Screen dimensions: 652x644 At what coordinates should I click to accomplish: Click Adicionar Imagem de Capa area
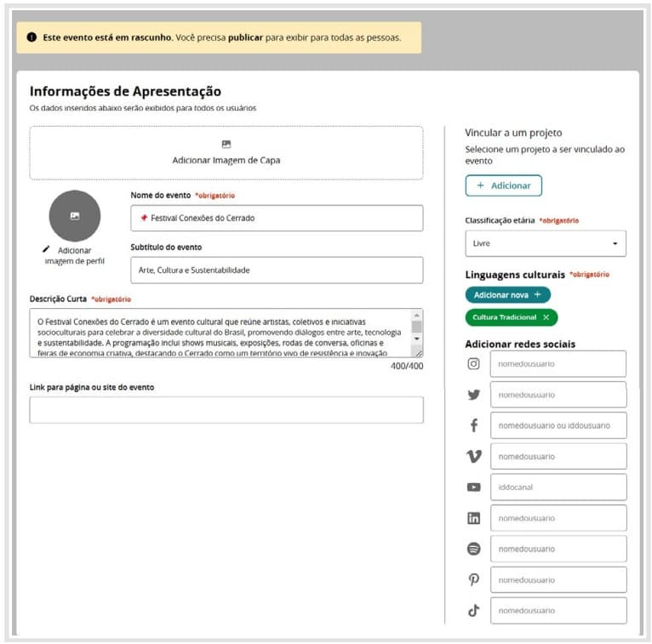(x=226, y=153)
